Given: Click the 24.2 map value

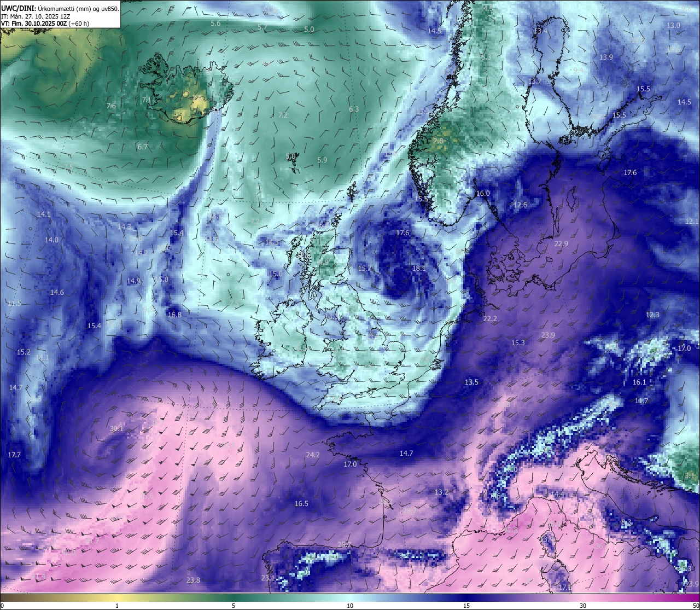Looking at the screenshot, I should coord(313,455).
